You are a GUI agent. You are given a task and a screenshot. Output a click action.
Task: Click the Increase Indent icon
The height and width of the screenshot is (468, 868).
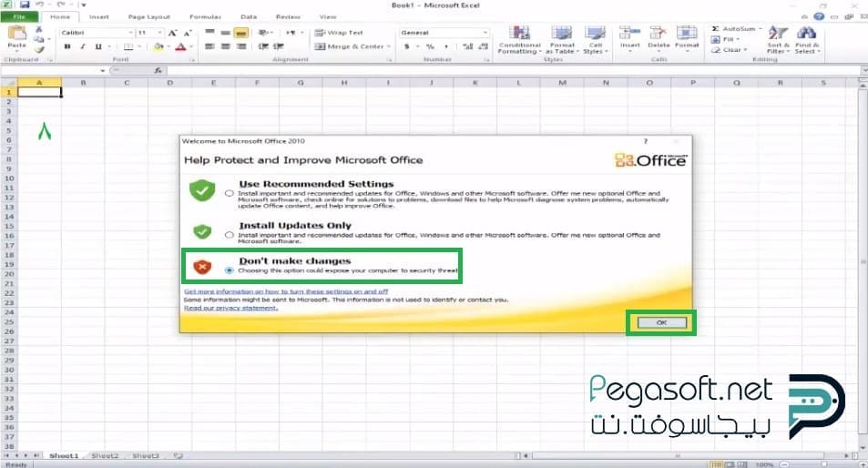tap(279, 46)
